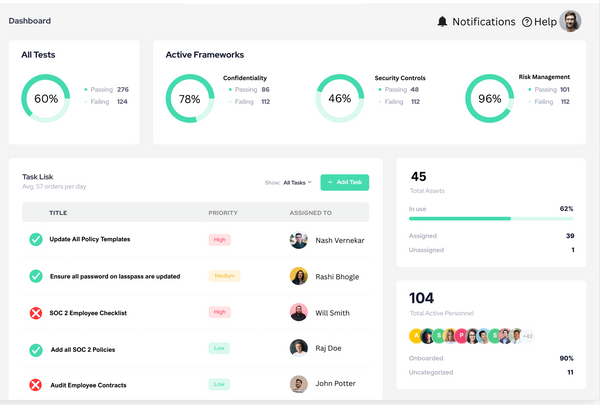Toggle the SOC 2 Employee Checklist status
This screenshot has height=405, width=600.
(x=36, y=313)
